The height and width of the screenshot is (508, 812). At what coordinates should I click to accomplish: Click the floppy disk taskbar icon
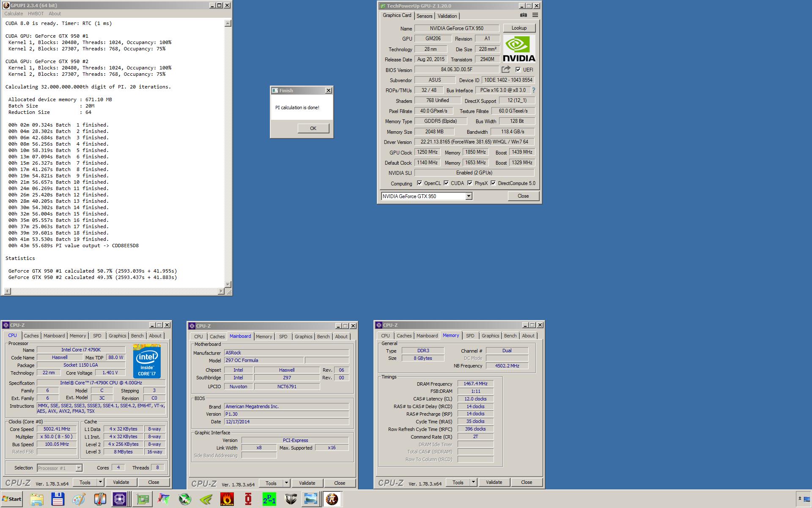click(58, 500)
